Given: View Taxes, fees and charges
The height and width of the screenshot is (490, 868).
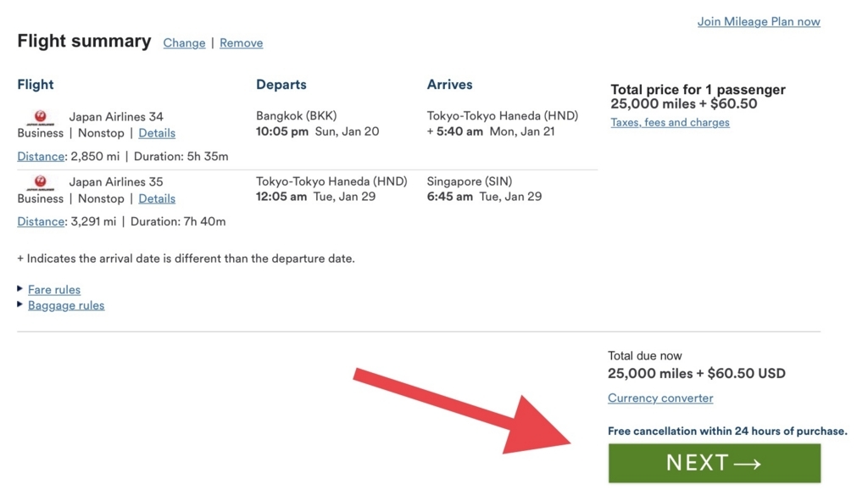Looking at the screenshot, I should point(670,123).
